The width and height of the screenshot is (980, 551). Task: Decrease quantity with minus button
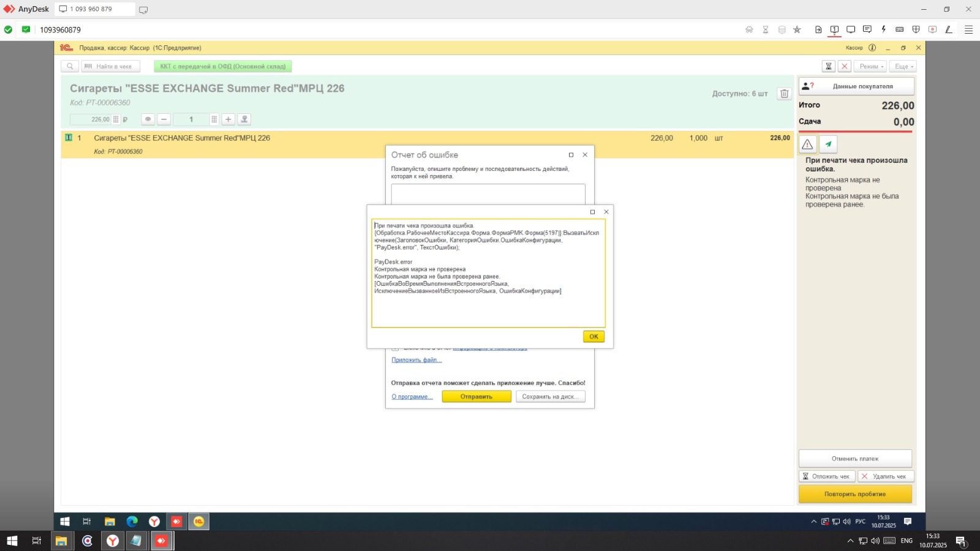point(164,119)
